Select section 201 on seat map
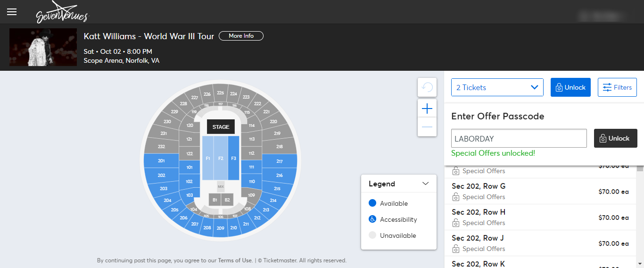This screenshot has width=644, height=268. point(161,161)
